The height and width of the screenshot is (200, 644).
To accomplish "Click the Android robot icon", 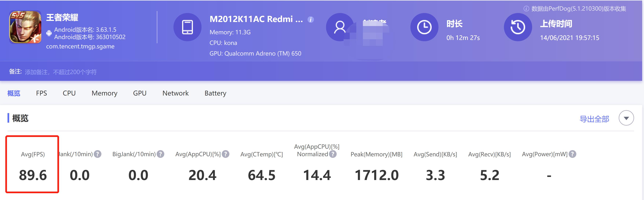I will coord(49,33).
